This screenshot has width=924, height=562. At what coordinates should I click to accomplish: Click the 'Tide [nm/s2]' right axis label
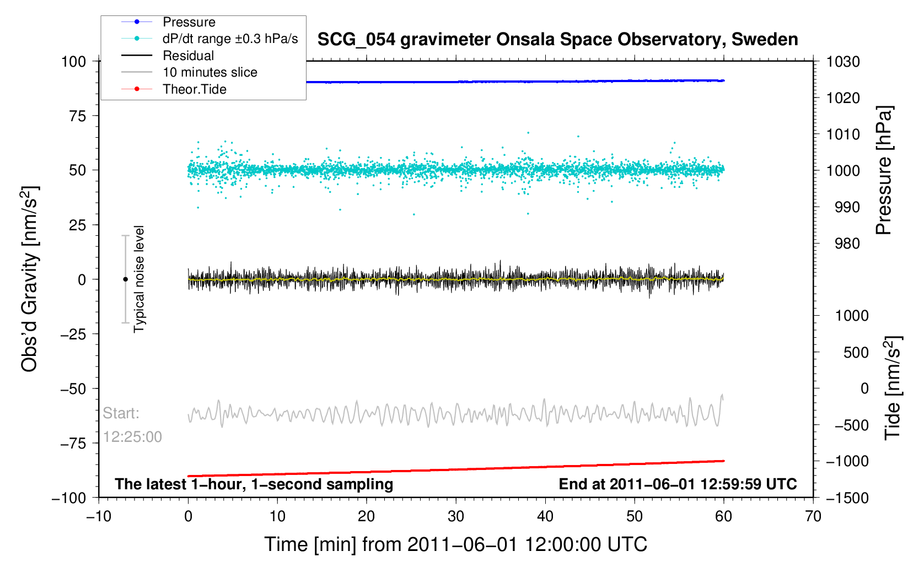click(x=893, y=388)
